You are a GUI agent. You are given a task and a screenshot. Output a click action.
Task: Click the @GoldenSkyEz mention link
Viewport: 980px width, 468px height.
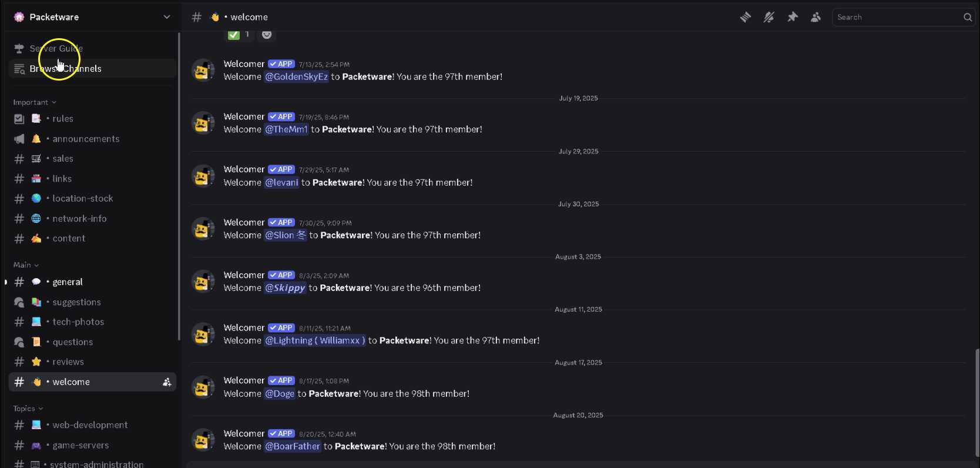coord(297,77)
